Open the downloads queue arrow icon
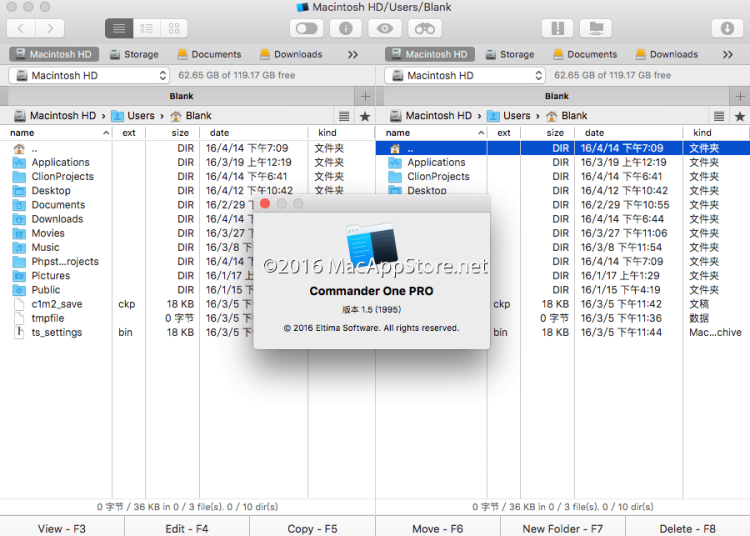Image resolution: width=750 pixels, height=536 pixels. pyautogui.click(x=727, y=29)
